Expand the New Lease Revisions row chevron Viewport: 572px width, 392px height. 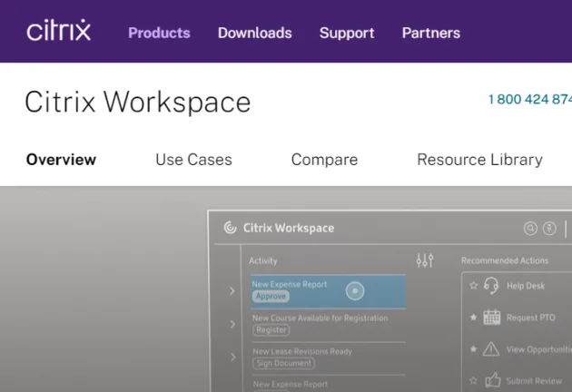(x=232, y=357)
